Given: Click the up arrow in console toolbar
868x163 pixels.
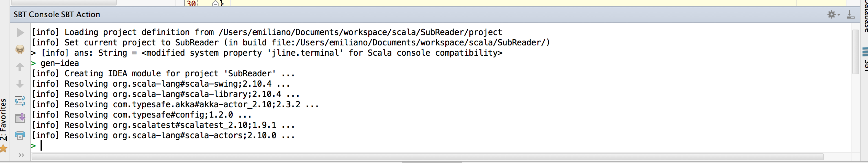Looking at the screenshot, I should pyautogui.click(x=20, y=67).
